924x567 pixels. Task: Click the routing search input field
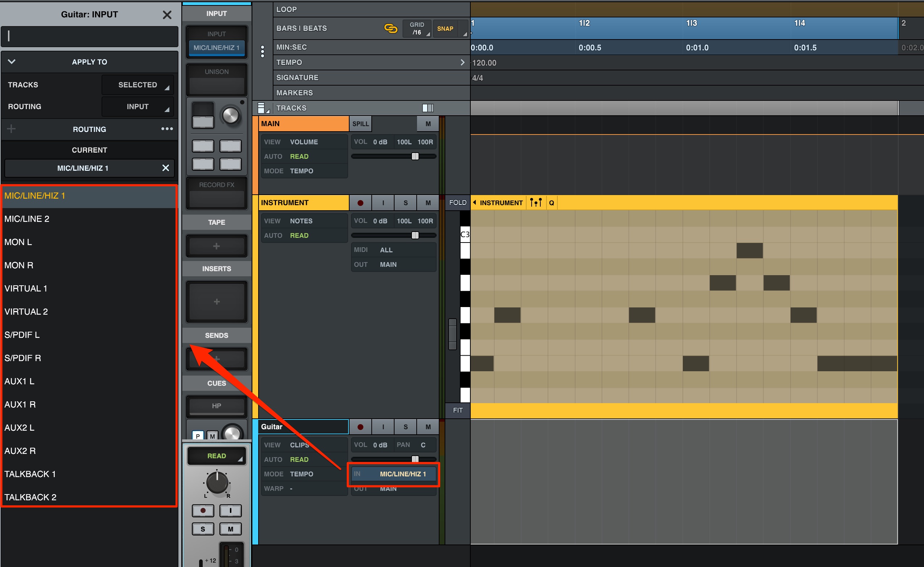pyautogui.click(x=89, y=36)
